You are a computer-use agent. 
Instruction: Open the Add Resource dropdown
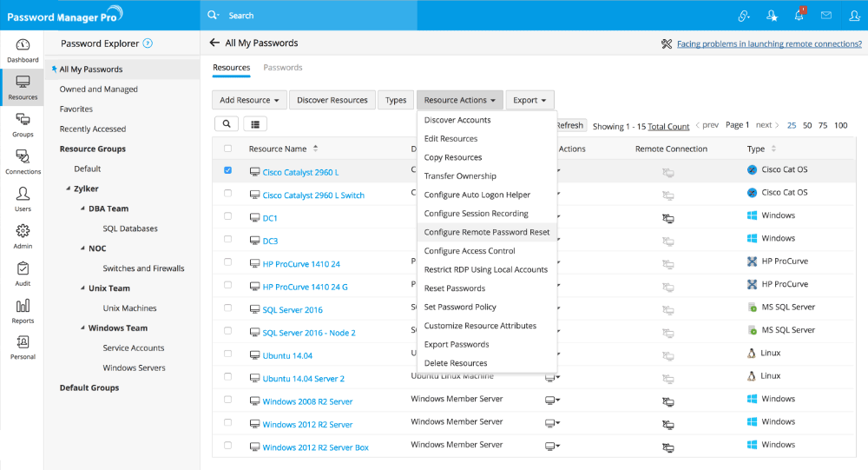(249, 100)
